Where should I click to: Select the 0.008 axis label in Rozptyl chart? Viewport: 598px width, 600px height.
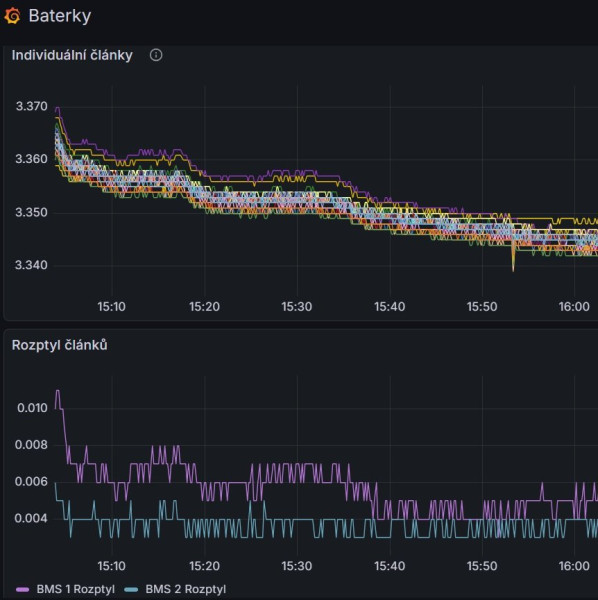(x=31, y=445)
